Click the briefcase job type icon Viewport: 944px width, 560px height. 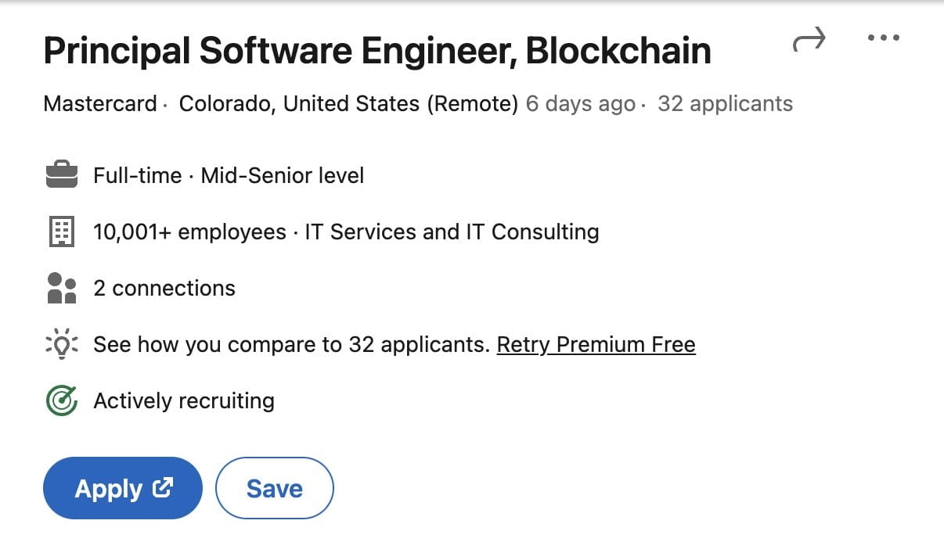(62, 175)
